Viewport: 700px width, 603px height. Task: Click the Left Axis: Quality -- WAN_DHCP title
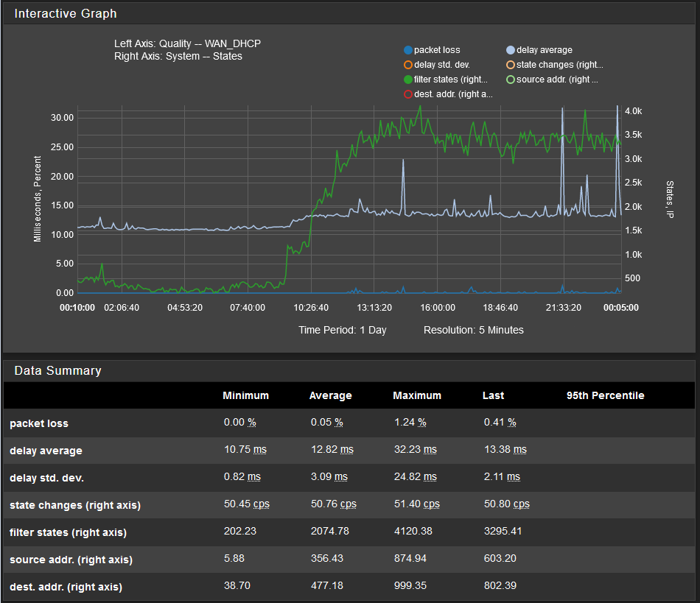[187, 43]
